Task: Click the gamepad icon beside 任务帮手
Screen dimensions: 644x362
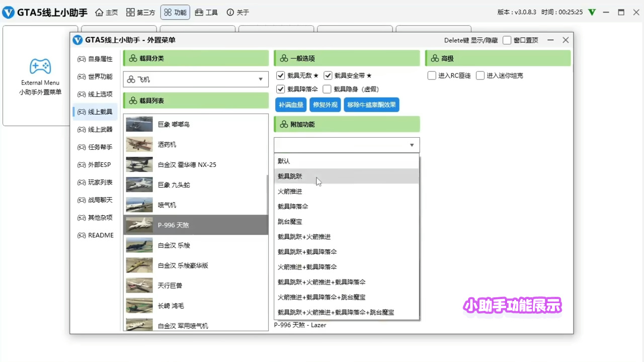Action: pyautogui.click(x=82, y=147)
